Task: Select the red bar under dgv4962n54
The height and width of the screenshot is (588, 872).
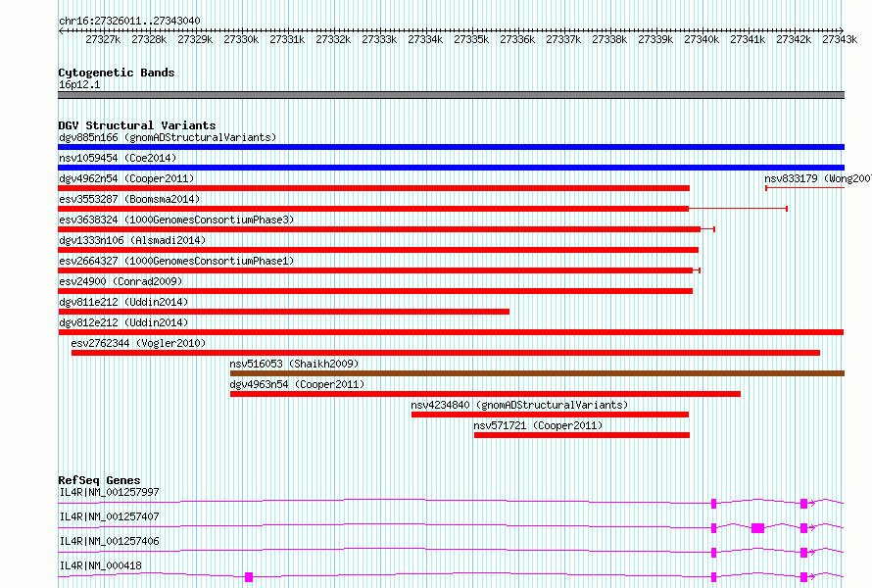Action: [x=373, y=188]
